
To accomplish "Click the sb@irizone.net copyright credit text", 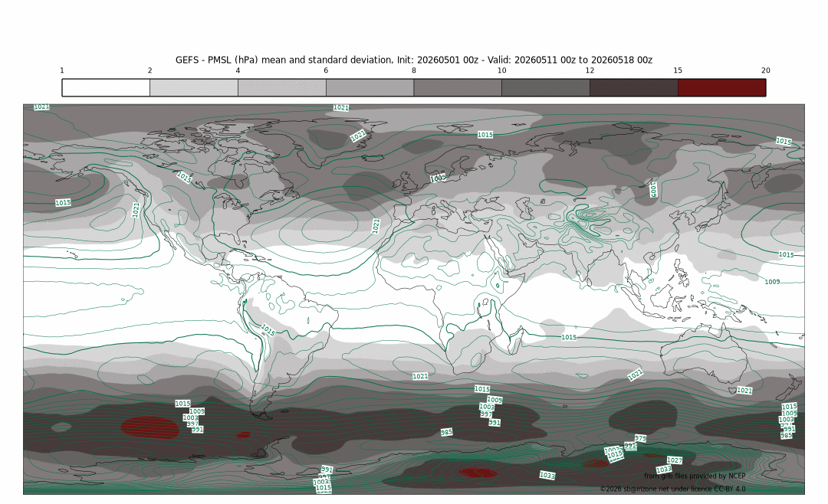I will [x=673, y=489].
